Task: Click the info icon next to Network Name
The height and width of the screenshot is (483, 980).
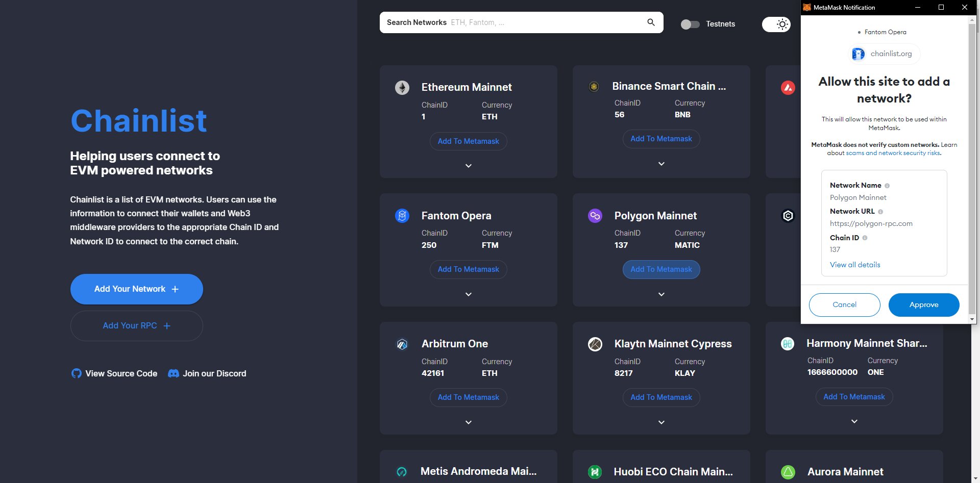Action: coord(887,186)
